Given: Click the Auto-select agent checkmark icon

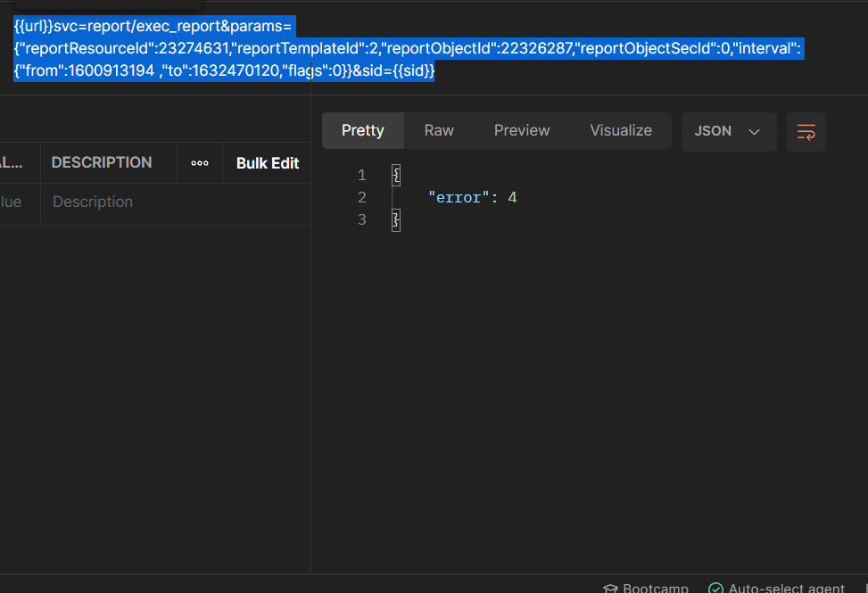Looking at the screenshot, I should pos(715,588).
